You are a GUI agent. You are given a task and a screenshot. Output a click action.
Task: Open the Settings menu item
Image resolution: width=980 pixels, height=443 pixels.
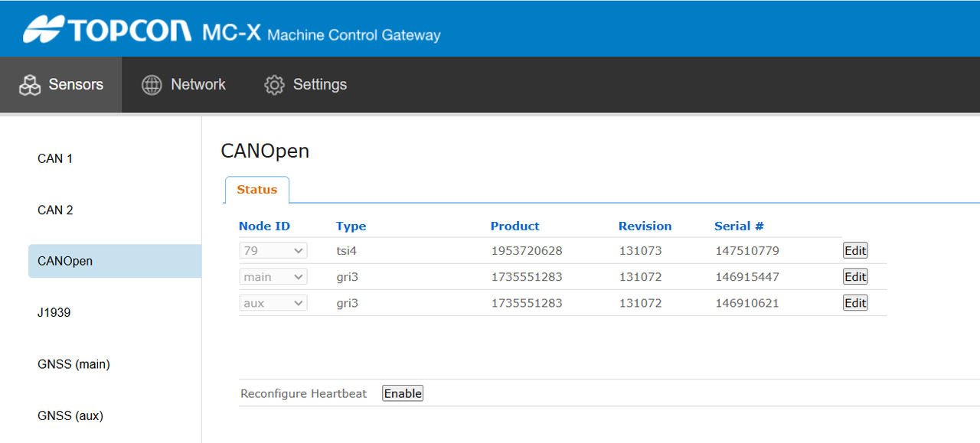(319, 85)
